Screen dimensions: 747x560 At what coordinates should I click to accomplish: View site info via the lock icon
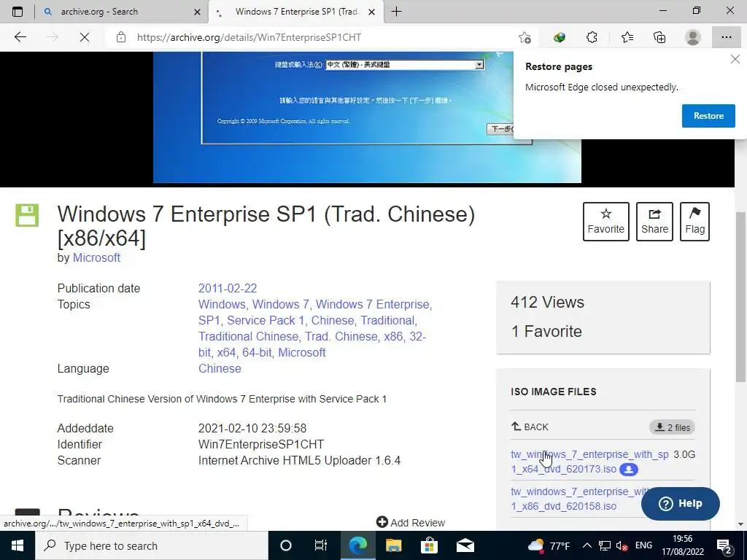click(x=121, y=37)
